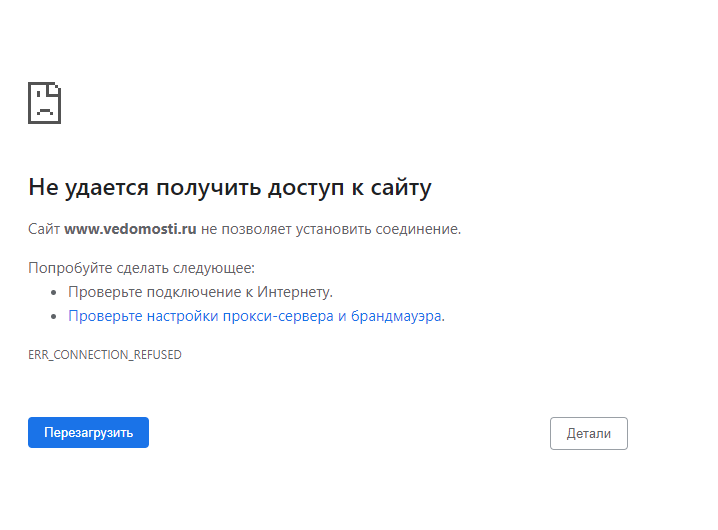Click the sad page error icon

point(44,102)
